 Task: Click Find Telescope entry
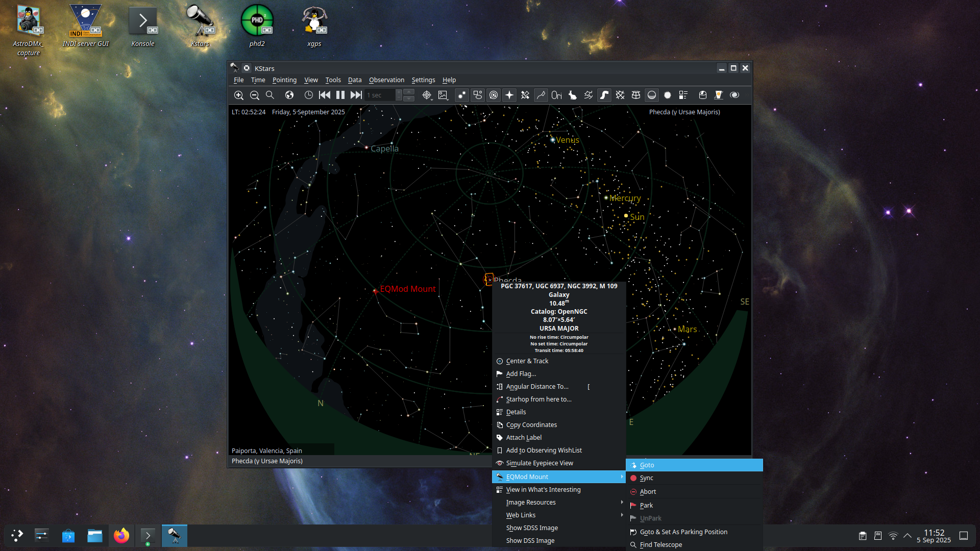(694, 545)
